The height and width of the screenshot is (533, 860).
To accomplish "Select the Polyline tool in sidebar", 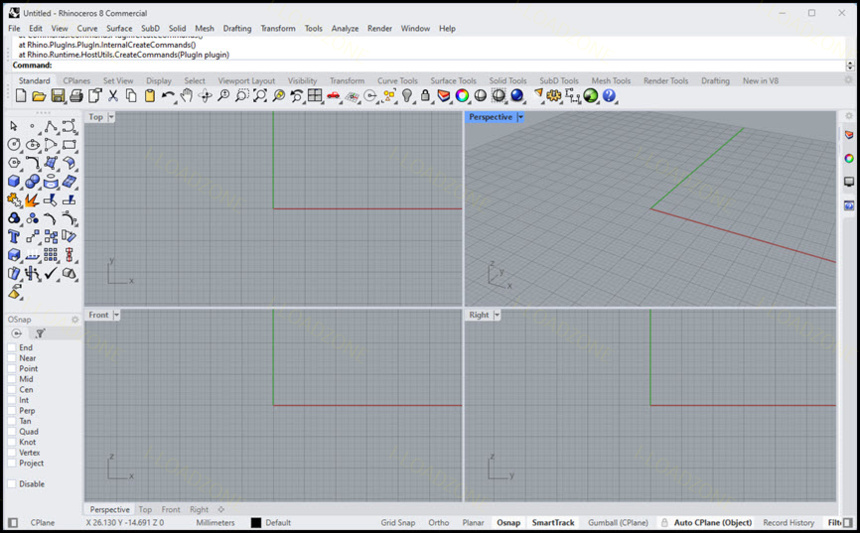I will point(50,127).
